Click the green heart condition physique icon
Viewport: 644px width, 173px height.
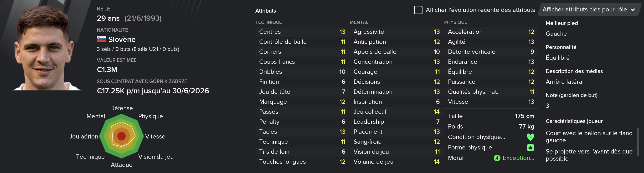[530, 137]
